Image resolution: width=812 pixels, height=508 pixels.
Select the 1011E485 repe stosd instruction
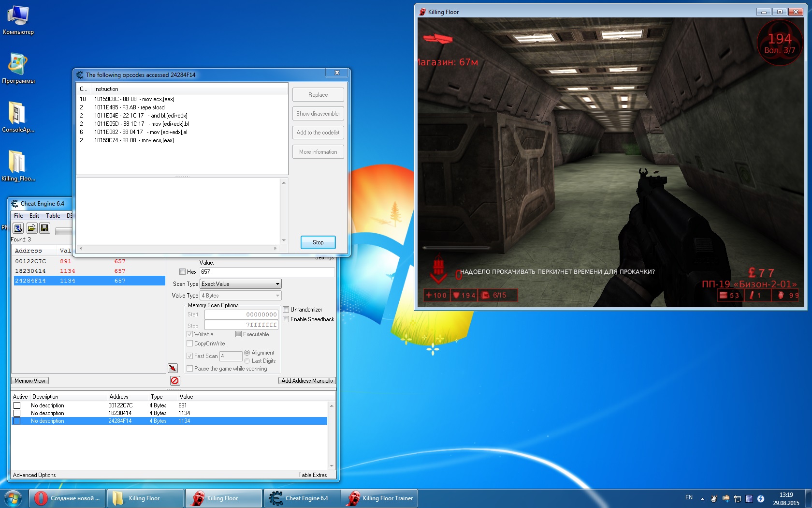pos(182,107)
